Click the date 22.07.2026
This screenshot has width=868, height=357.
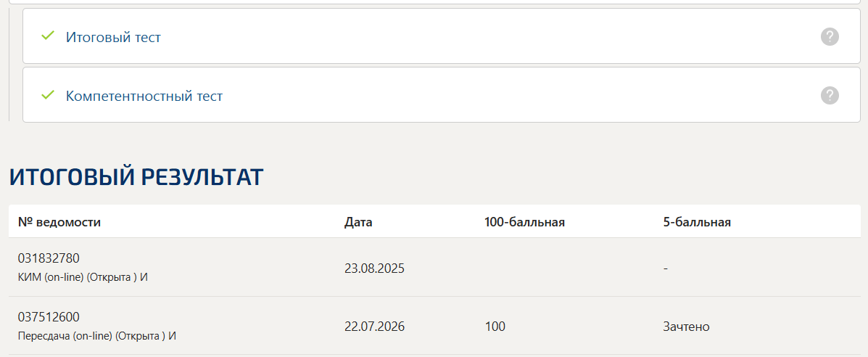pyautogui.click(x=374, y=327)
